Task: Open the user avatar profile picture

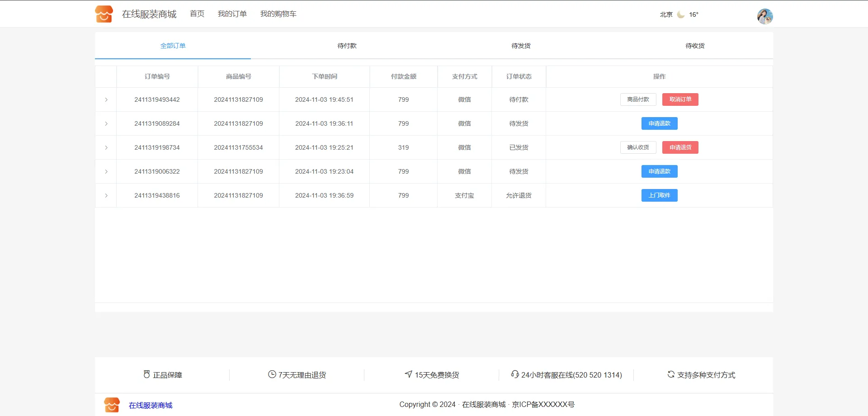Action: tap(765, 16)
